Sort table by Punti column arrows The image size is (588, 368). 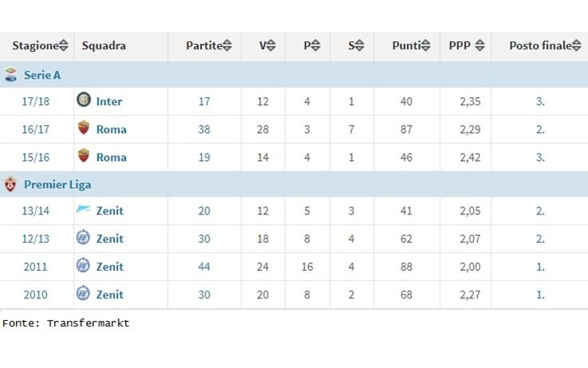pyautogui.click(x=425, y=45)
